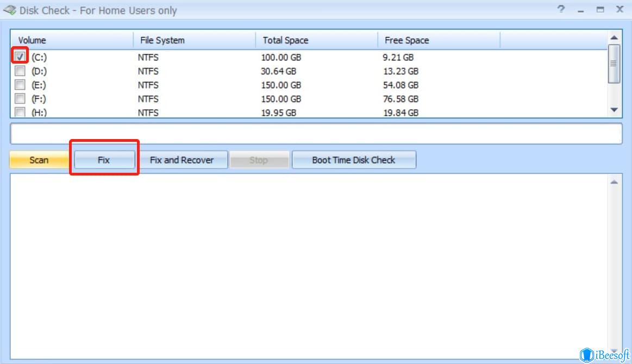Uncheck the (C:) volume checkbox
Image resolution: width=632 pixels, height=364 pixels.
pyautogui.click(x=20, y=57)
